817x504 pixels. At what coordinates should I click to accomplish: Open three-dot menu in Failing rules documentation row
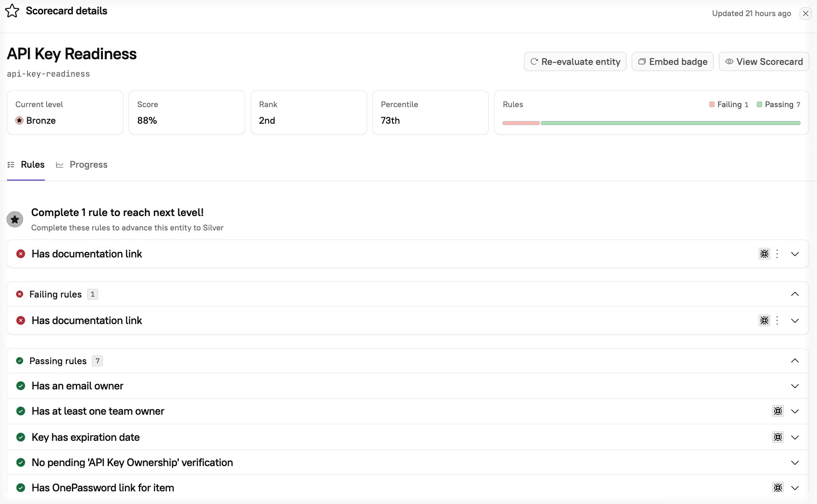point(777,321)
